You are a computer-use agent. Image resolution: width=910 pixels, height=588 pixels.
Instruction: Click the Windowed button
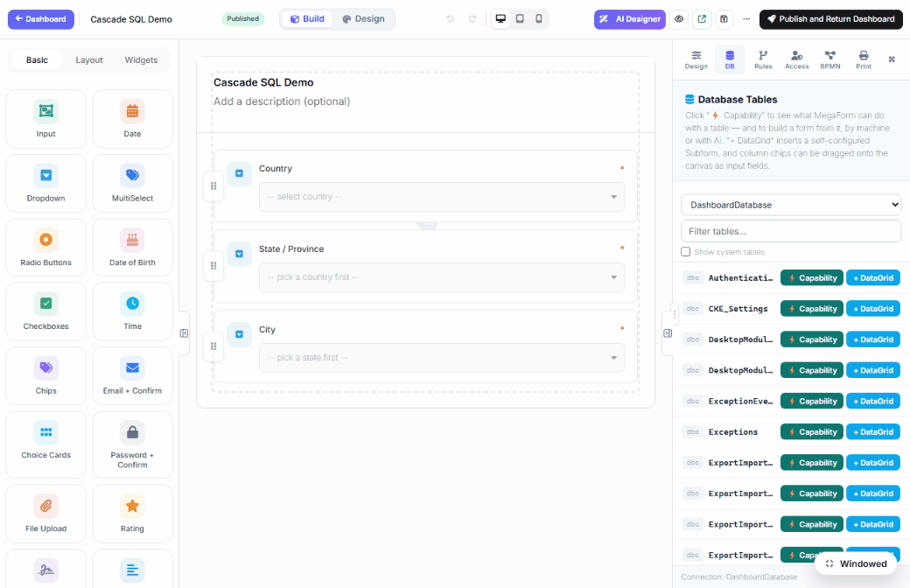click(x=856, y=563)
